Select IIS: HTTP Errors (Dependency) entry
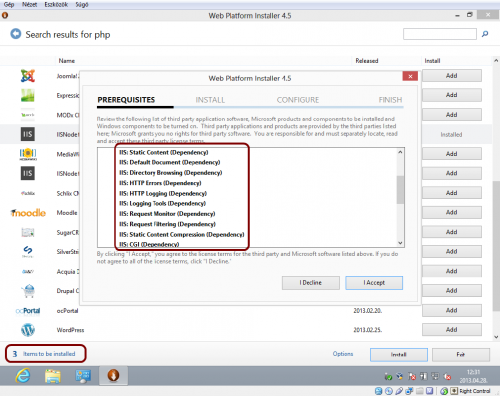Screen dimensions: 500x396 (160, 183)
